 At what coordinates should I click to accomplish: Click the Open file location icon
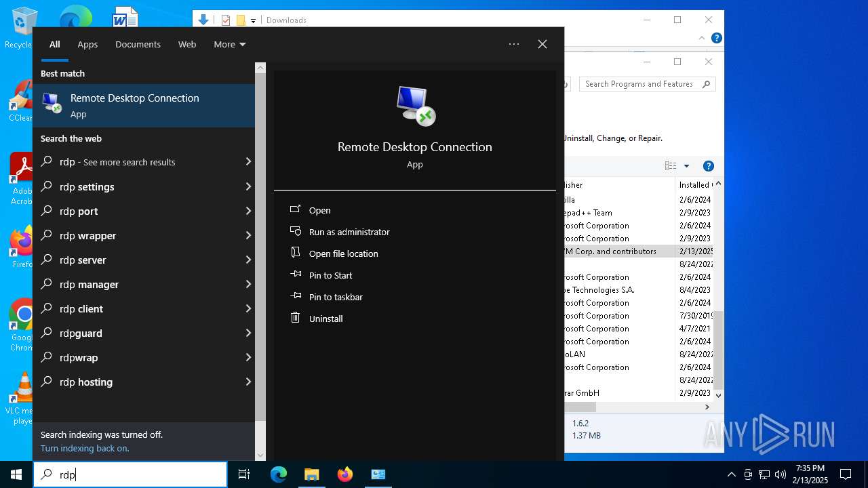(x=295, y=252)
